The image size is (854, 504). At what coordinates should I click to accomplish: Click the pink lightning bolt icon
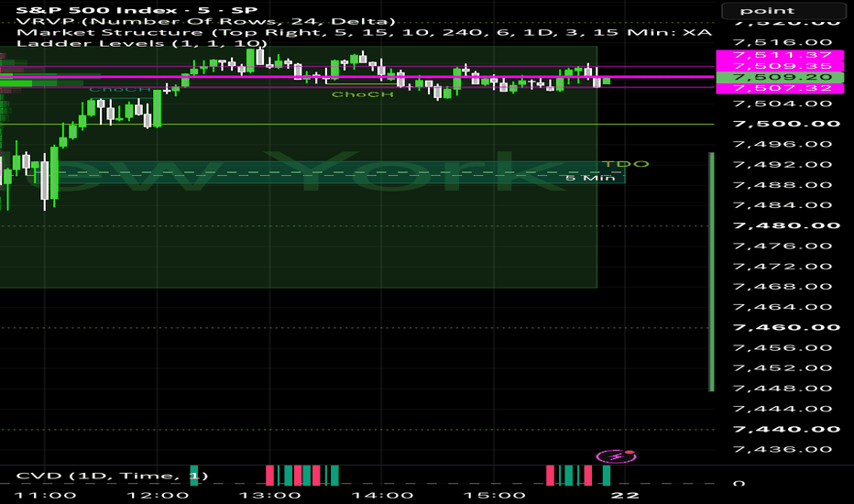click(616, 456)
